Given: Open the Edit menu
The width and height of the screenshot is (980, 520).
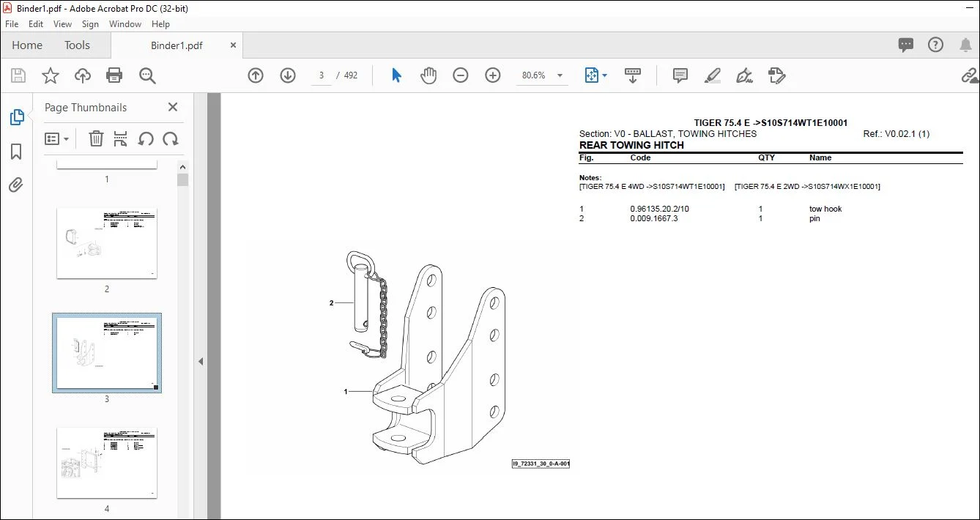Looking at the screenshot, I should coord(36,24).
